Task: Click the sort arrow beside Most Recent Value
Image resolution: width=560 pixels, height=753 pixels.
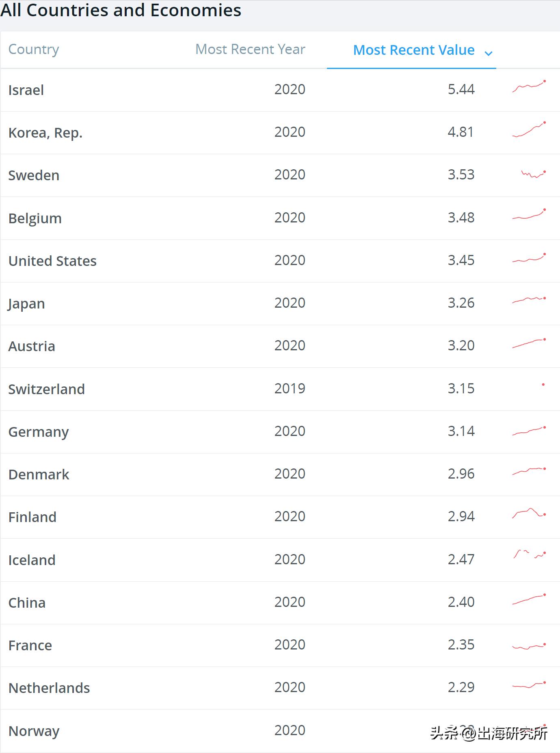Action: point(489,53)
